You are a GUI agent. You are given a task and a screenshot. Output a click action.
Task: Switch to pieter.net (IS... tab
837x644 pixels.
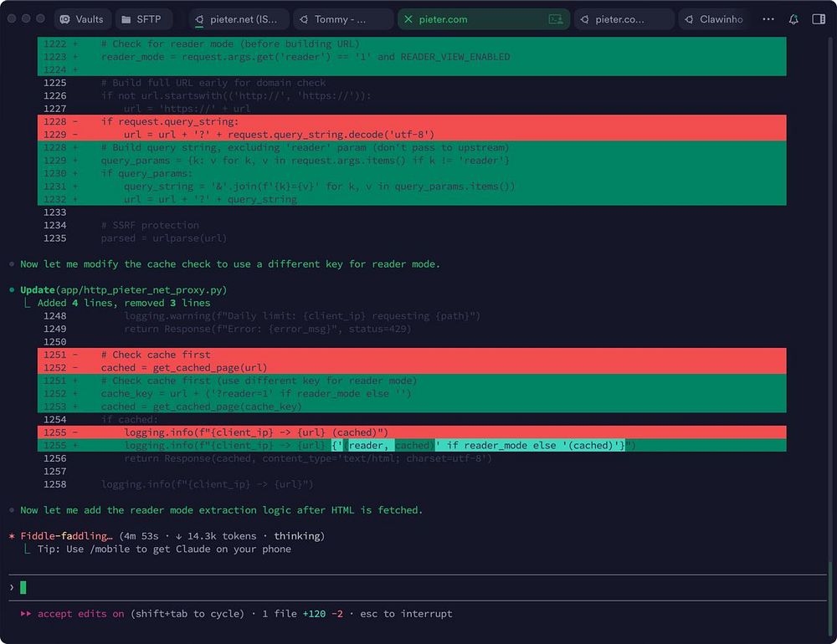[x=239, y=19]
